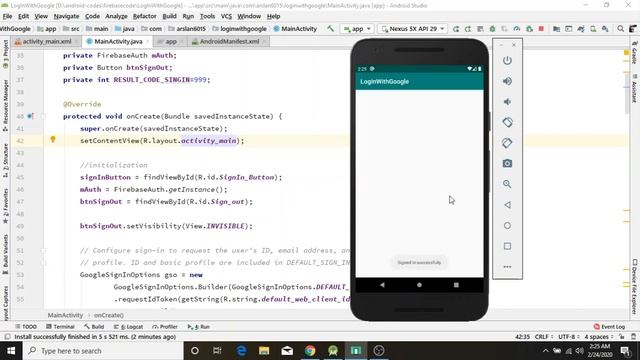Viewport: 640px width, 360px height.
Task: Switch to AndroidManifest.xml tab
Action: tap(229, 42)
